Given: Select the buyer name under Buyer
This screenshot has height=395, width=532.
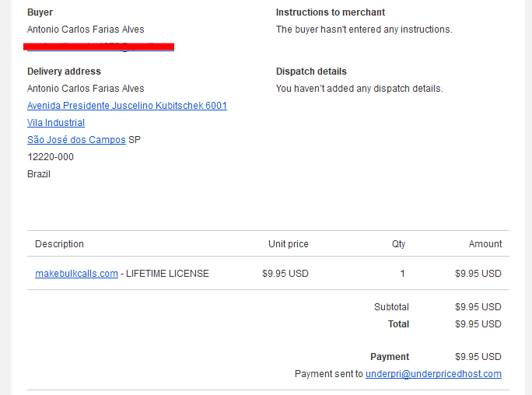Looking at the screenshot, I should (x=86, y=30).
